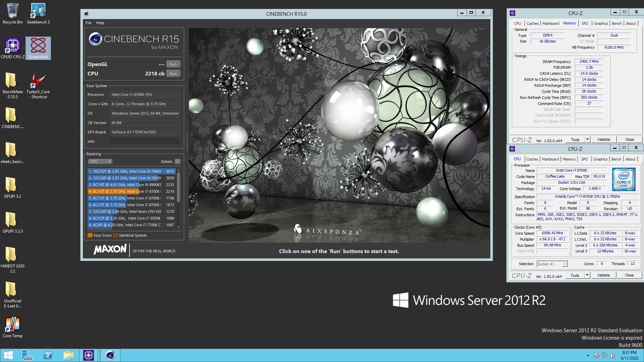Click the Intel Core i7 logo image
The height and width of the screenshot is (362, 644).
tap(624, 180)
